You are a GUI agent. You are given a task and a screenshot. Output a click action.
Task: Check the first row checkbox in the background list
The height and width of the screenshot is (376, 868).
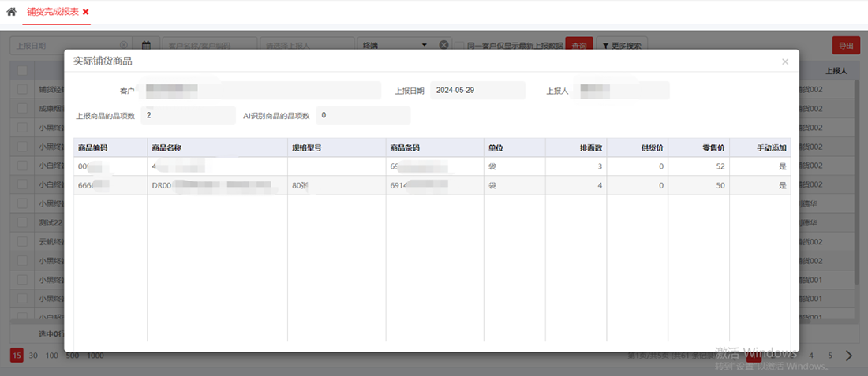[22, 90]
